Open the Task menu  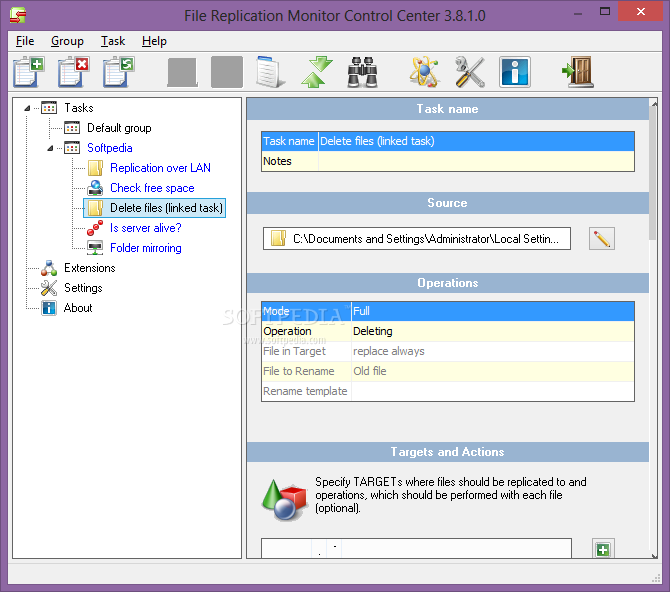pos(113,41)
